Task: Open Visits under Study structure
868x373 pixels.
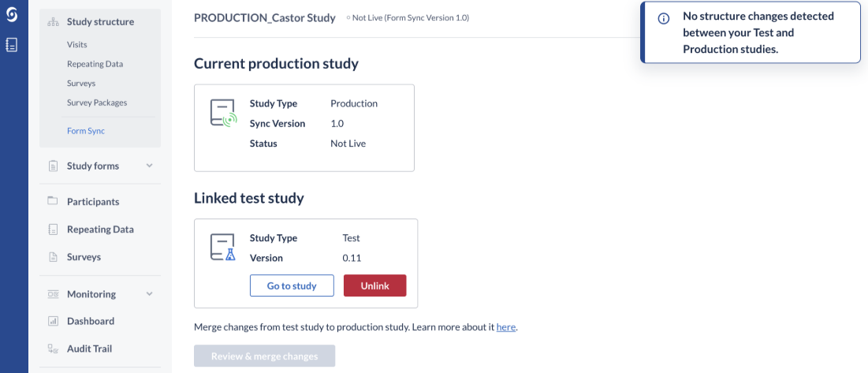Action: (x=77, y=45)
